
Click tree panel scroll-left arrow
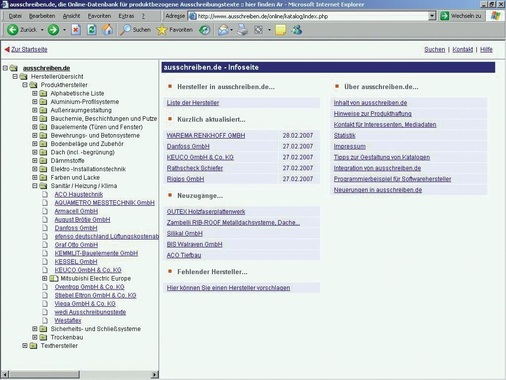click(x=5, y=374)
